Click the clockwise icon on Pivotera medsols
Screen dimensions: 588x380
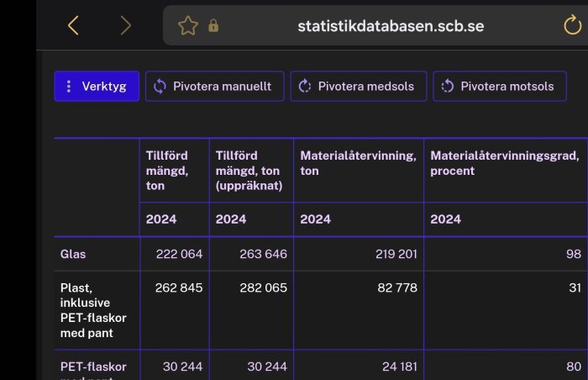[304, 87]
